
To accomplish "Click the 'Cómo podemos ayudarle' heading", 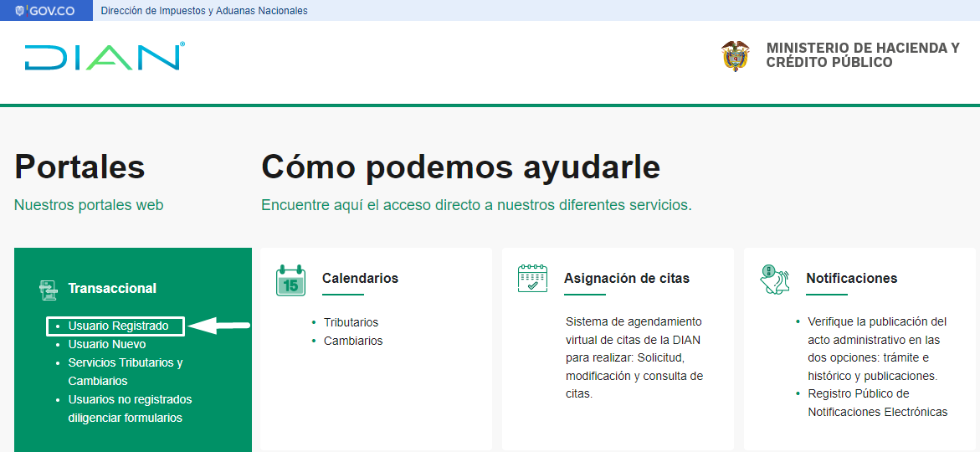I will (x=460, y=167).
